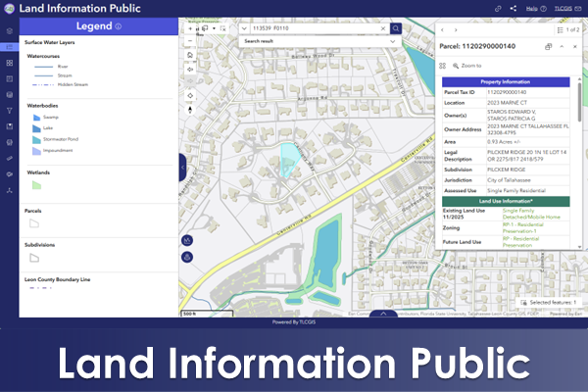The width and height of the screenshot is (588, 392).
Task: Open the Layers widget in sidebar
Action: [10, 31]
